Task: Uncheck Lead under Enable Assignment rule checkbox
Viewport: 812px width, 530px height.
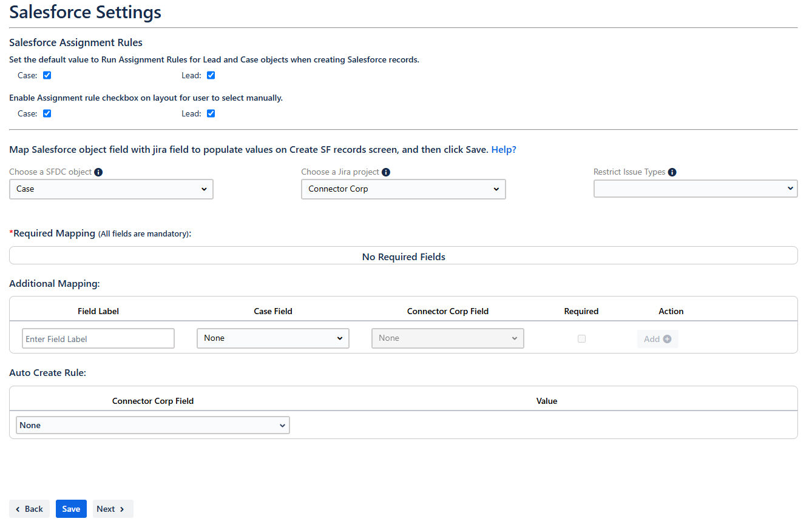Action: (x=211, y=113)
